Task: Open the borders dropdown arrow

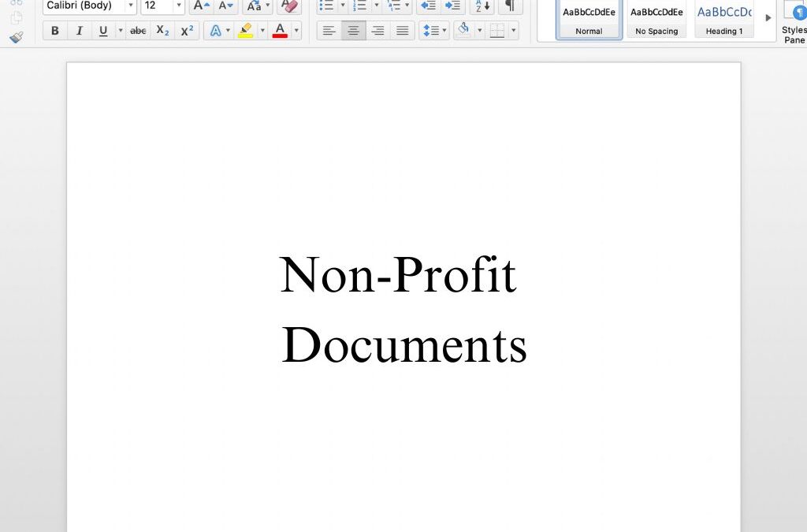Action: point(514,31)
